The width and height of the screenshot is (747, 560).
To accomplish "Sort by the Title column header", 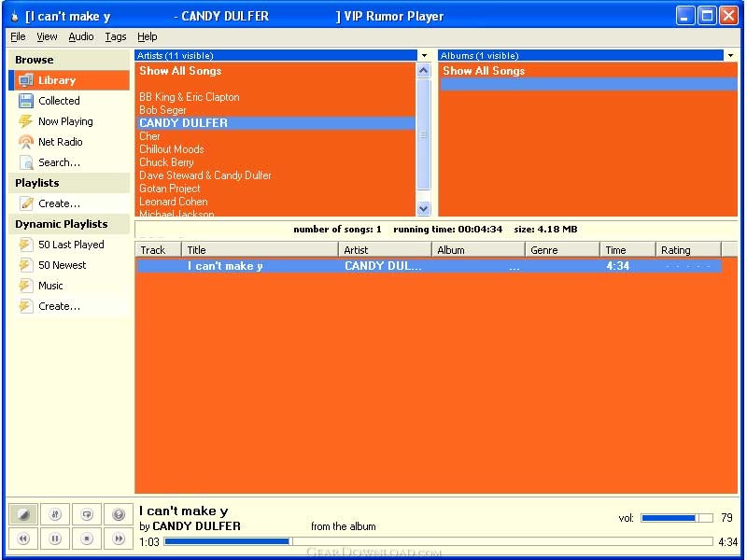I will (261, 249).
